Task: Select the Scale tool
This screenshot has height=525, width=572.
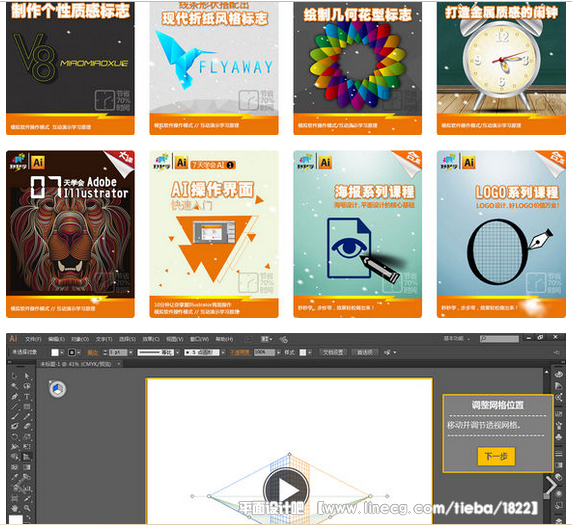Action: 27,437
